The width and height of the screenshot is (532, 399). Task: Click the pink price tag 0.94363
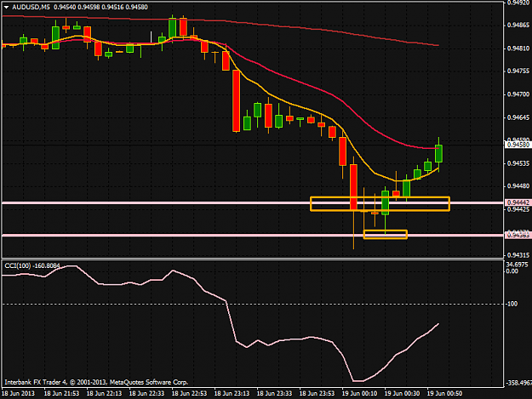518,235
